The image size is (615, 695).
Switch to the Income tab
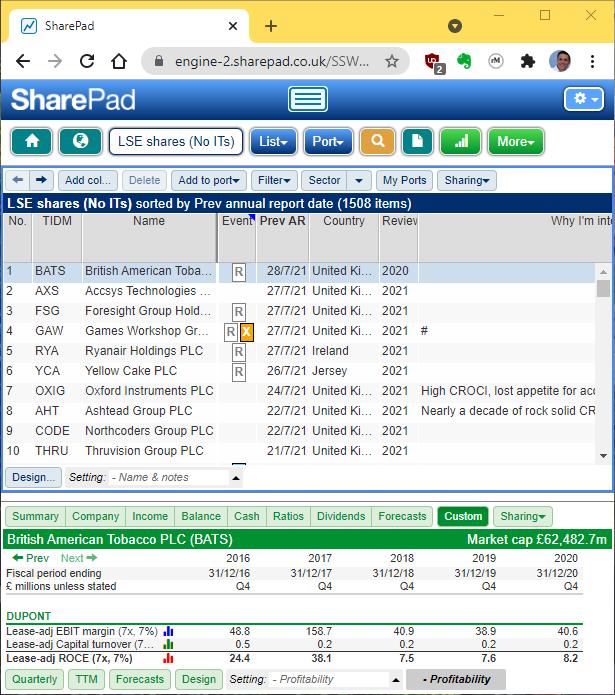tap(150, 516)
